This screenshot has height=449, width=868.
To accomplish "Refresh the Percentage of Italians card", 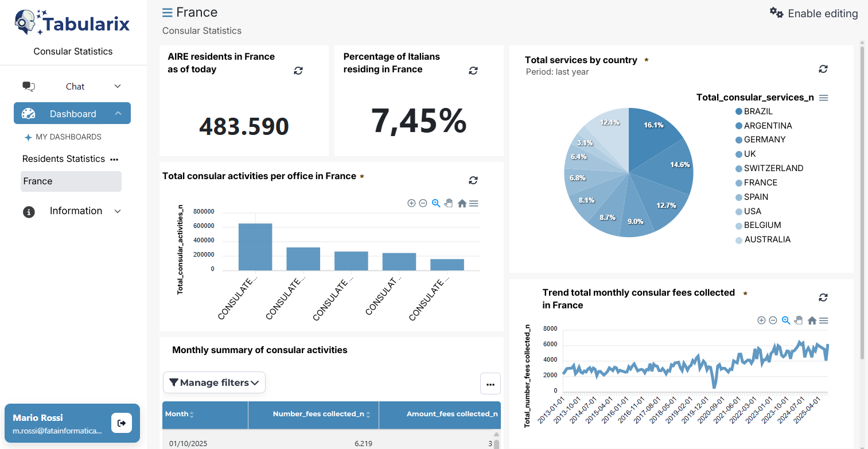I will coord(473,71).
